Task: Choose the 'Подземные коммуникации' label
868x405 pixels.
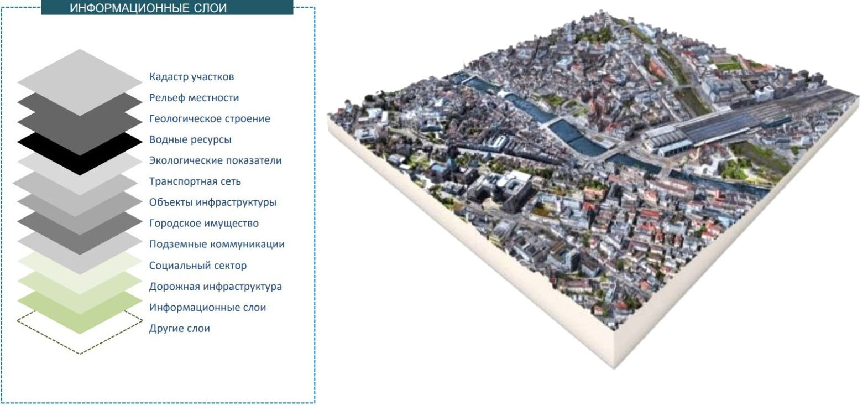Action: click(217, 245)
